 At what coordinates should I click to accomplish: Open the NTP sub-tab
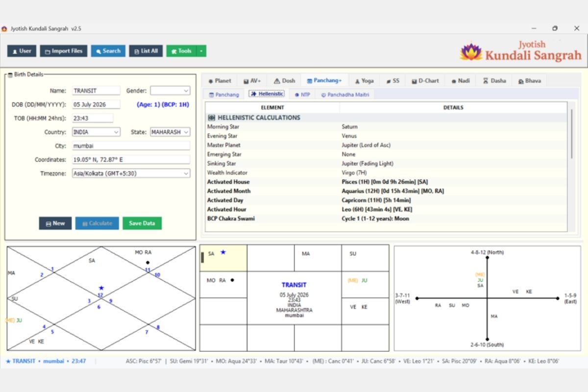coord(302,95)
